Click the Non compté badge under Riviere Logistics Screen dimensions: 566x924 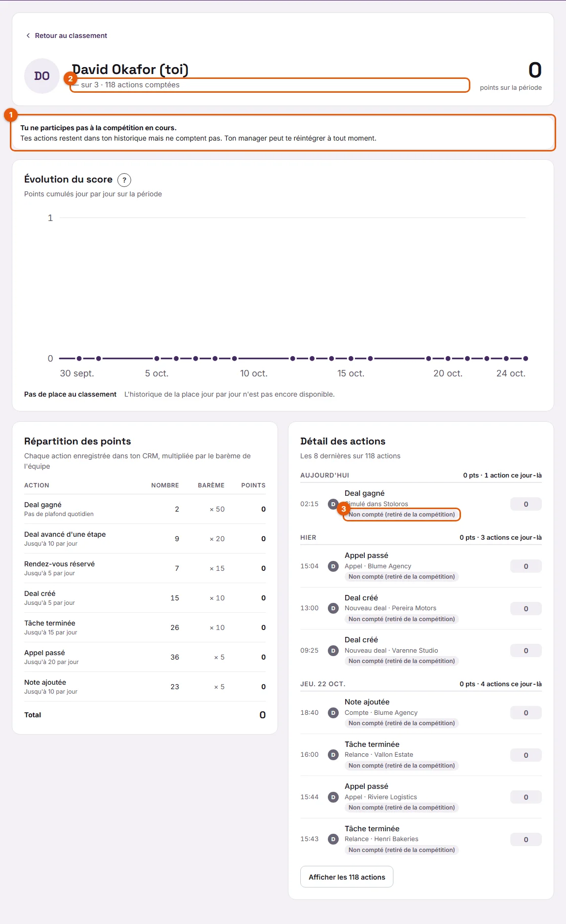pos(402,808)
